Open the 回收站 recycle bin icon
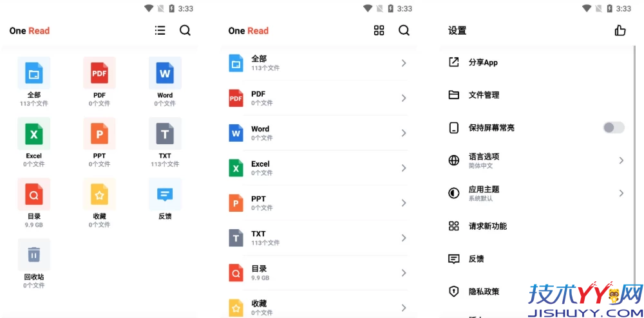644x318 pixels. pos(33,255)
